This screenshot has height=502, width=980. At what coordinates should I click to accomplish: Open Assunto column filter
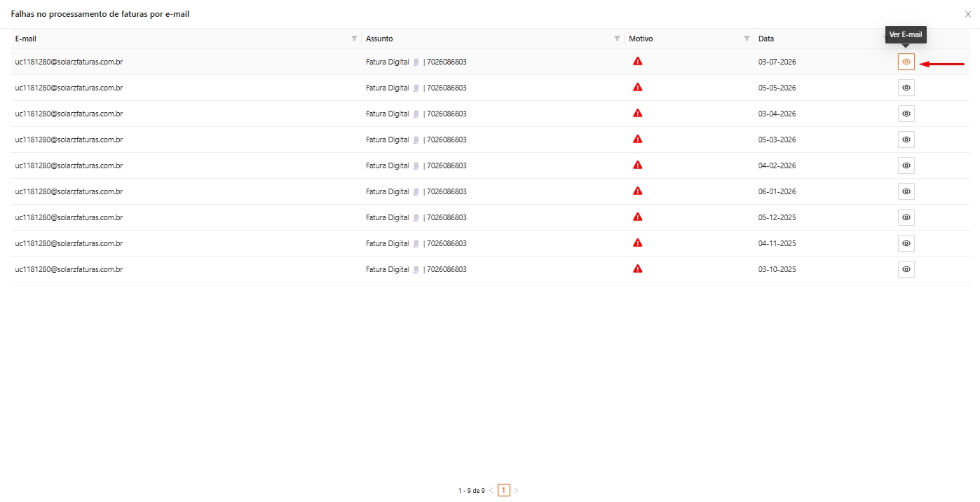617,39
